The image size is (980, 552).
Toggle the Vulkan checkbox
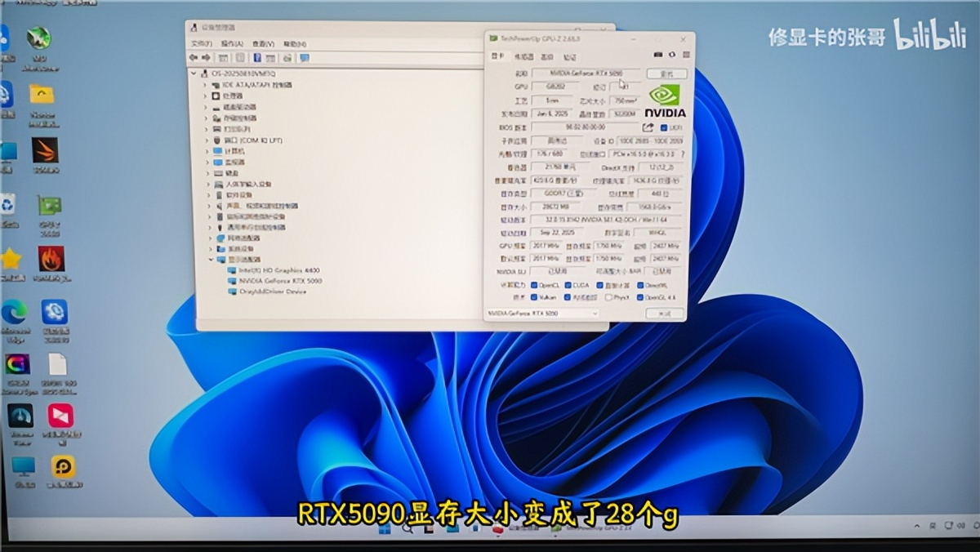pyautogui.click(x=534, y=297)
